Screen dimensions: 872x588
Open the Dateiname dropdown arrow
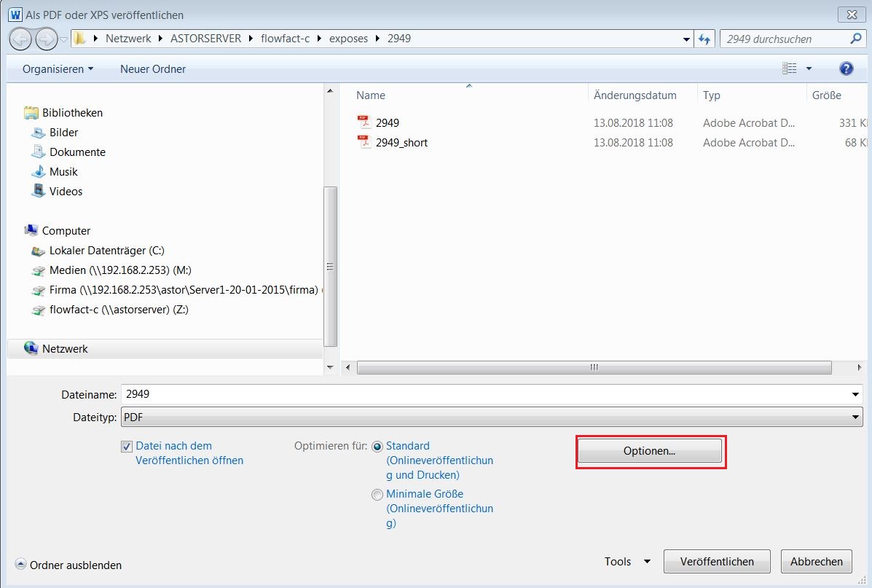(855, 394)
